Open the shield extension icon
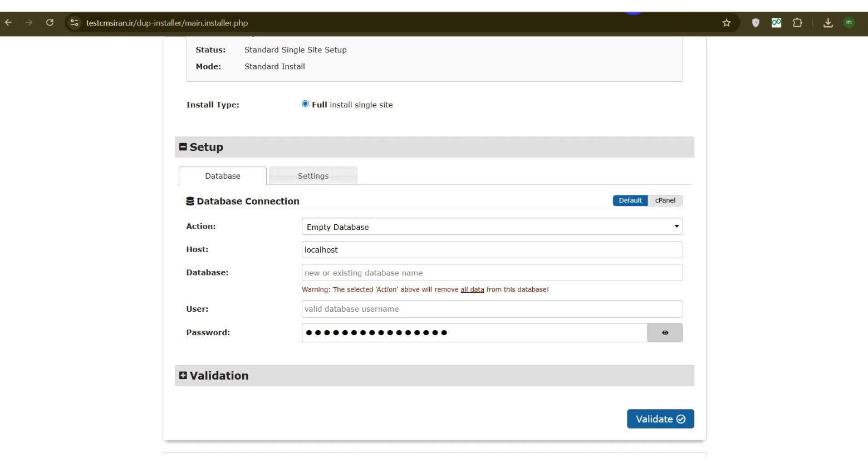 (756, 23)
